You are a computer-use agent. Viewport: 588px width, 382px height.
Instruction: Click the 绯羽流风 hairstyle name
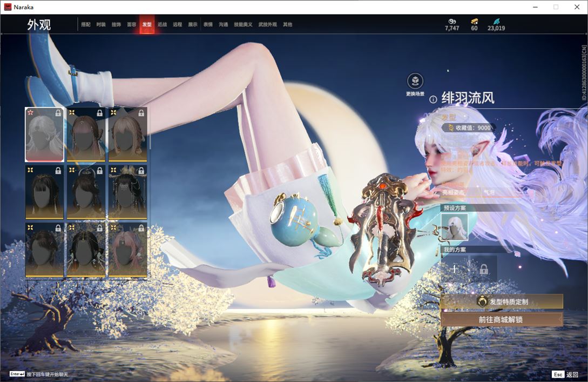468,98
